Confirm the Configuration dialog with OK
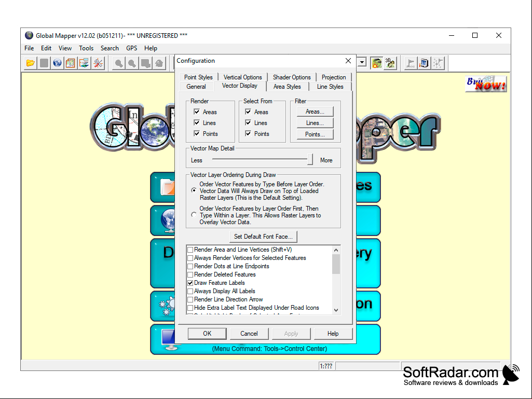Viewport: 532px width, 399px height. tap(207, 334)
